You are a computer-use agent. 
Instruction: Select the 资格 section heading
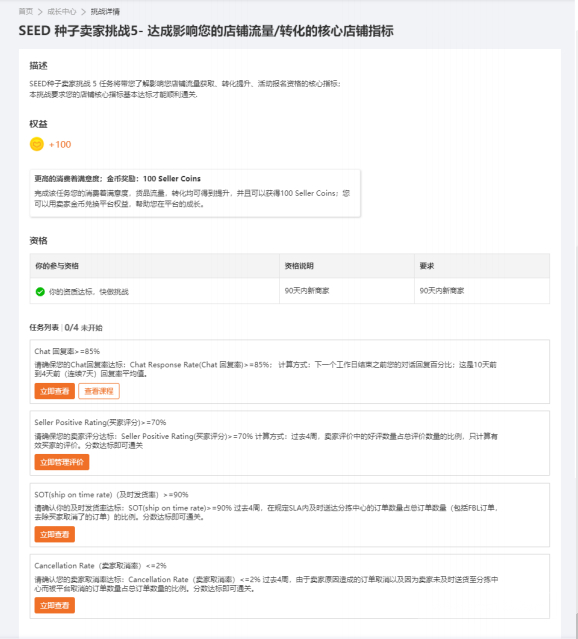(x=38, y=241)
